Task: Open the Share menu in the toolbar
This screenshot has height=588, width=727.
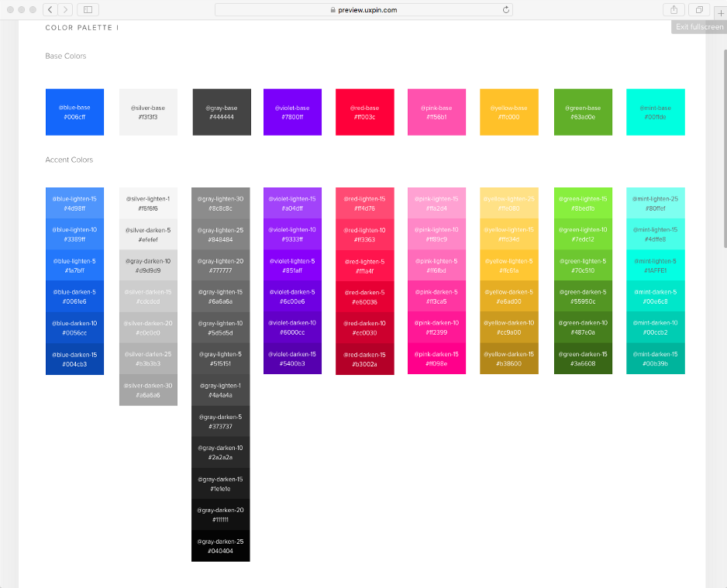Action: pos(673,9)
